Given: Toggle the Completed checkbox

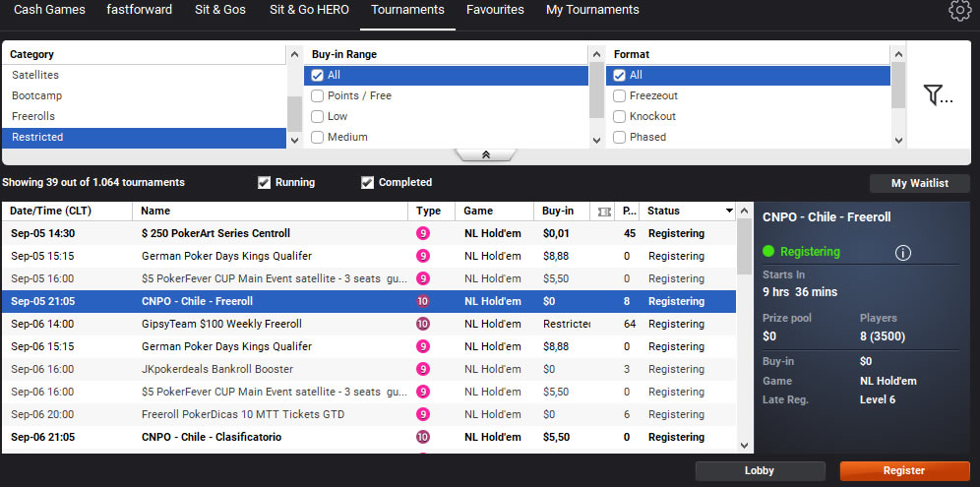Looking at the screenshot, I should [367, 182].
